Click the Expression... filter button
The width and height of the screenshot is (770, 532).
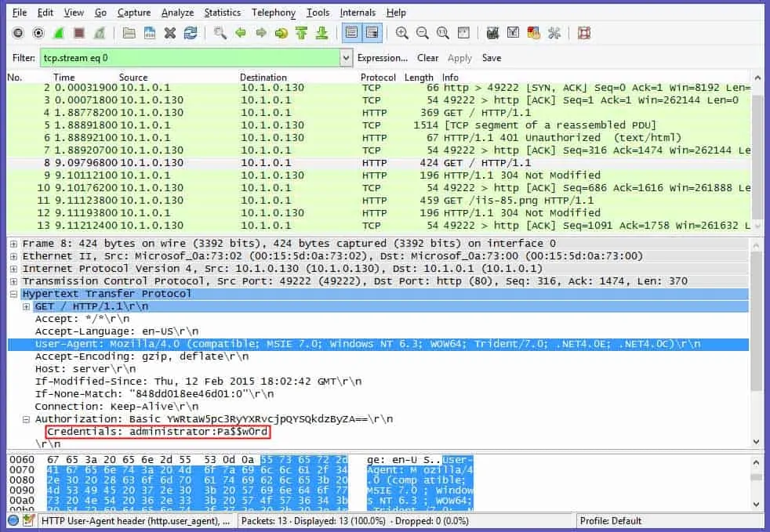pos(382,58)
